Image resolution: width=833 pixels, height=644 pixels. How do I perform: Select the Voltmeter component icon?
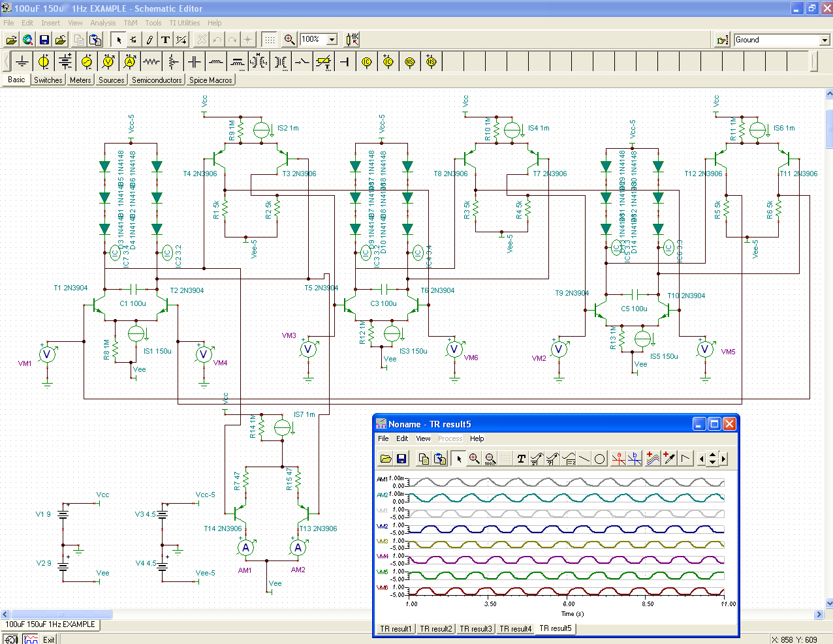click(x=108, y=62)
